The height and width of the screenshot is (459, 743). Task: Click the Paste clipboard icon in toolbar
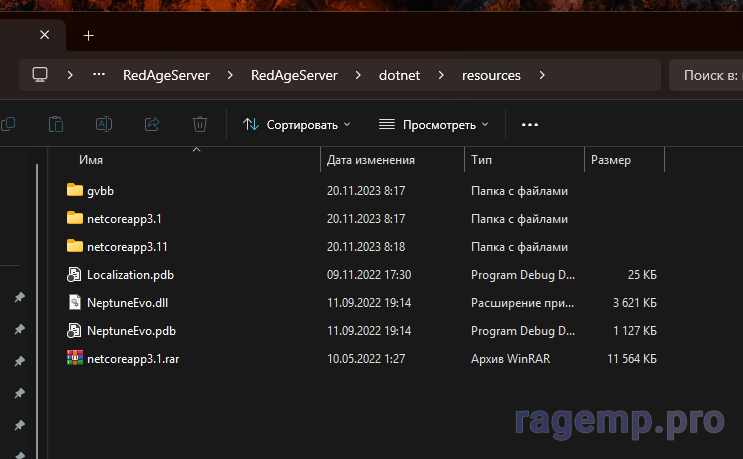point(56,125)
